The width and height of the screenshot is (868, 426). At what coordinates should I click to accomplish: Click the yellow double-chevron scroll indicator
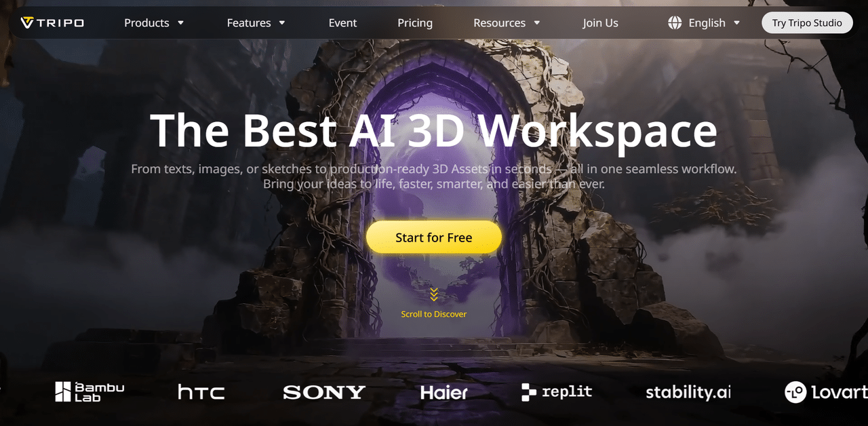click(x=434, y=293)
